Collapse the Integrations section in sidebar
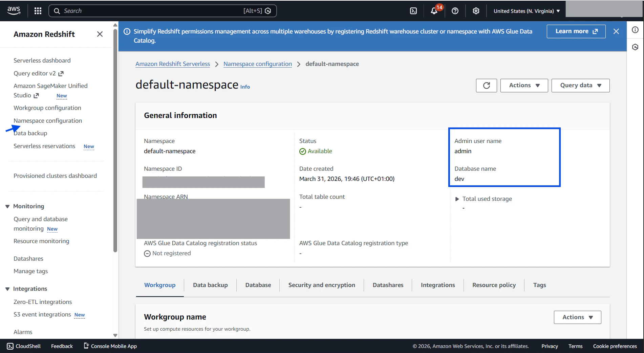Screen dimensions: 644x353 click(7, 289)
